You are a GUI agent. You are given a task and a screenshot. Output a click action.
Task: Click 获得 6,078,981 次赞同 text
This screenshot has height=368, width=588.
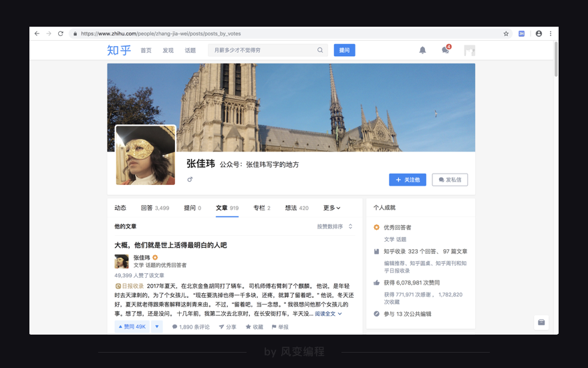pyautogui.click(x=412, y=283)
